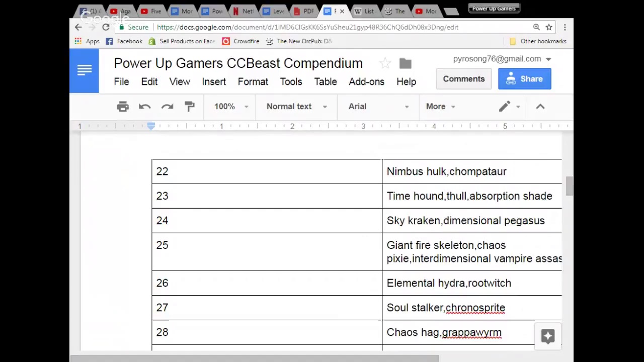The height and width of the screenshot is (362, 644).
Task: Print the document using printer icon
Action: 123,107
